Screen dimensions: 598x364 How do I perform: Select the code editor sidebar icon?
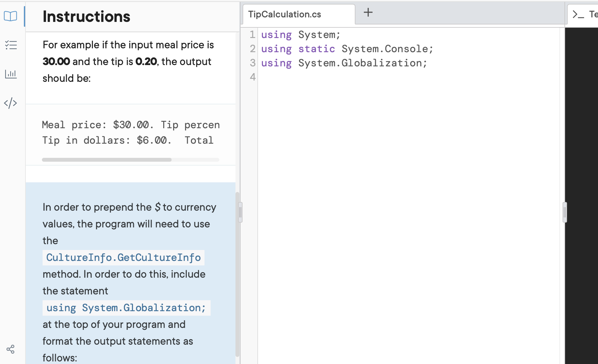click(x=11, y=103)
